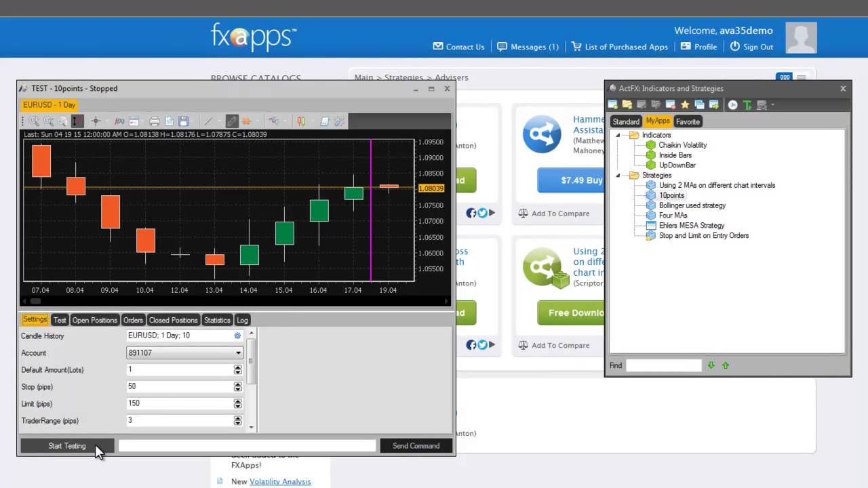Collapse the Indicators folder in the tree
Screen dimensions: 868x488
tap(618, 135)
